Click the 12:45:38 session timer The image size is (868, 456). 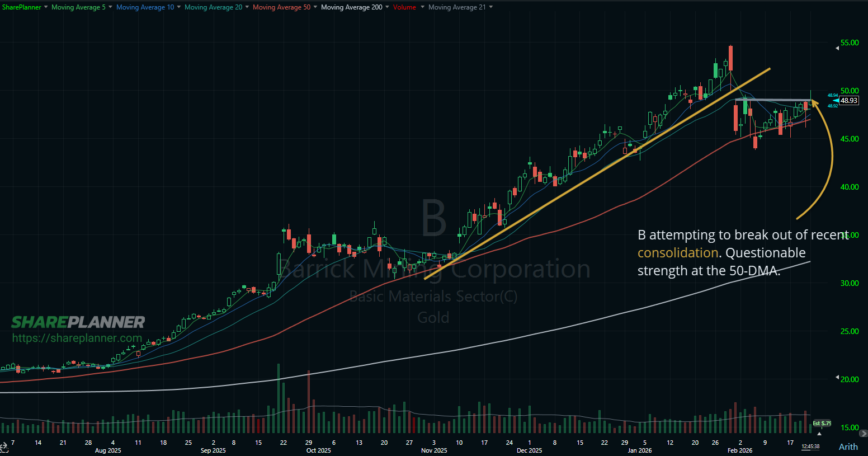(810, 446)
